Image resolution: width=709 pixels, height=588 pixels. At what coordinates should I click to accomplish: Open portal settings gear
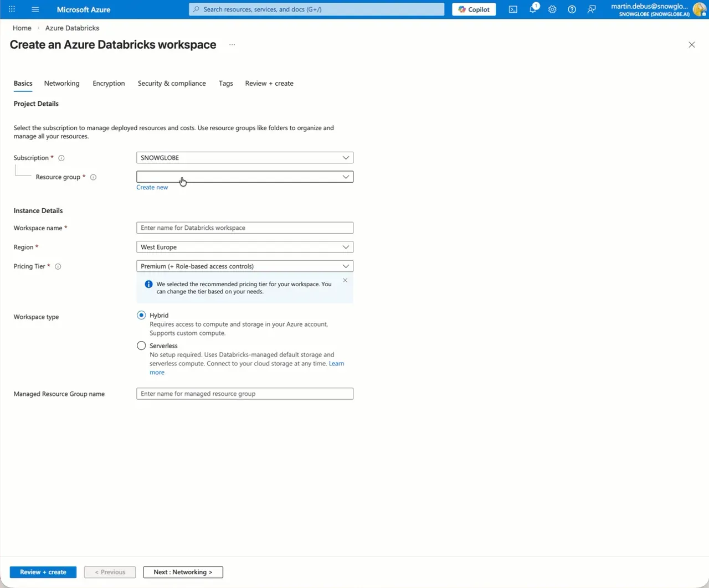(552, 9)
